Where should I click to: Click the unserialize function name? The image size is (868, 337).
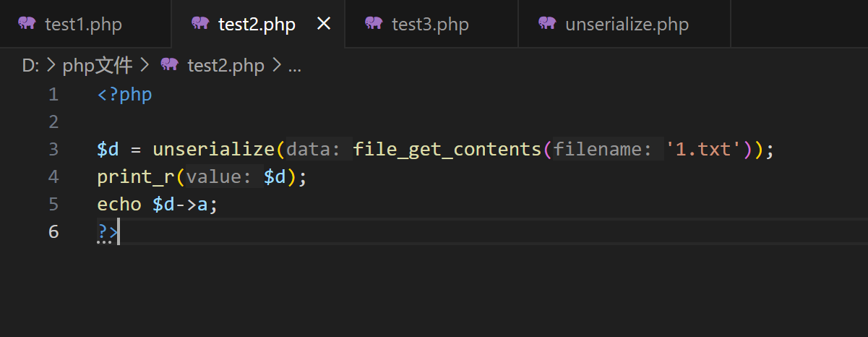pos(214,150)
